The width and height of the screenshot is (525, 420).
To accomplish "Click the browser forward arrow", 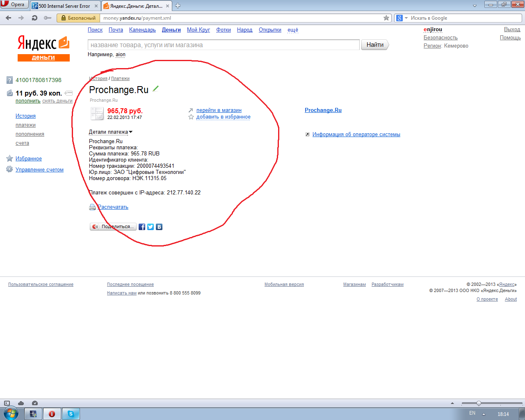I will pyautogui.click(x=21, y=18).
